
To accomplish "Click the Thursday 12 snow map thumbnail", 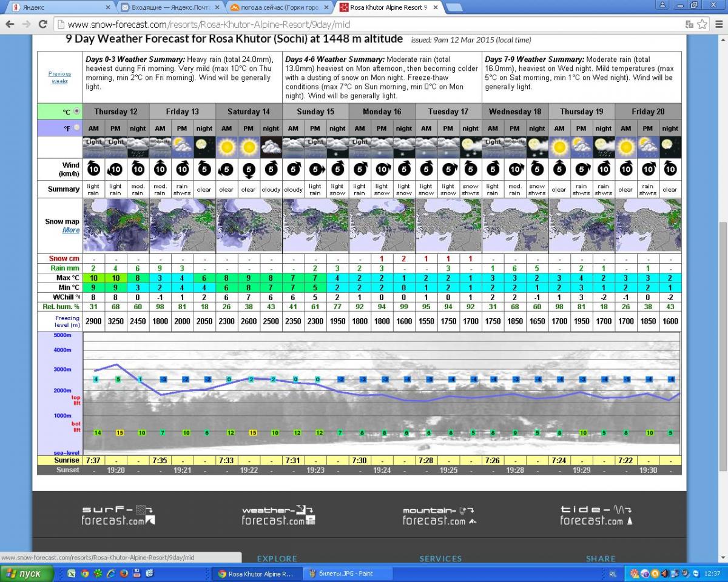I will (115, 225).
